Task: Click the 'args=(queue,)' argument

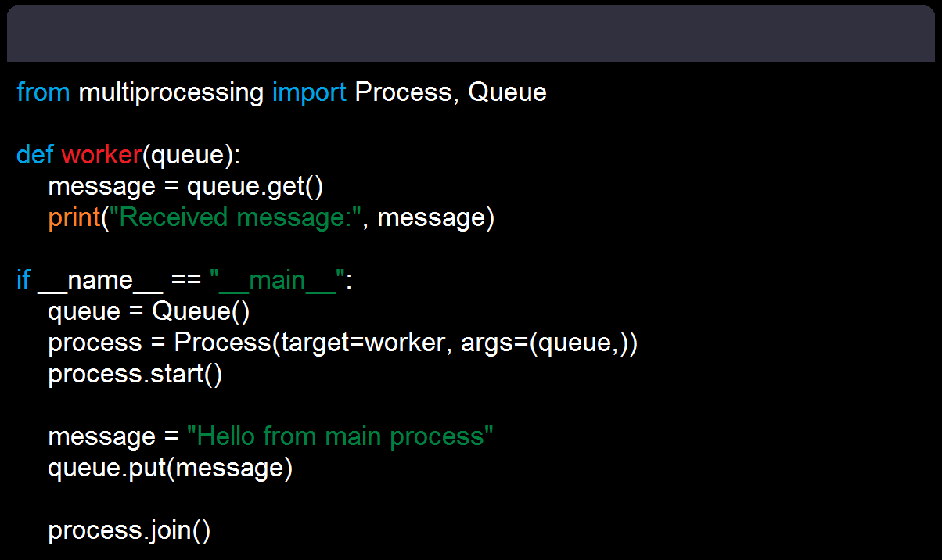Action: [541, 343]
